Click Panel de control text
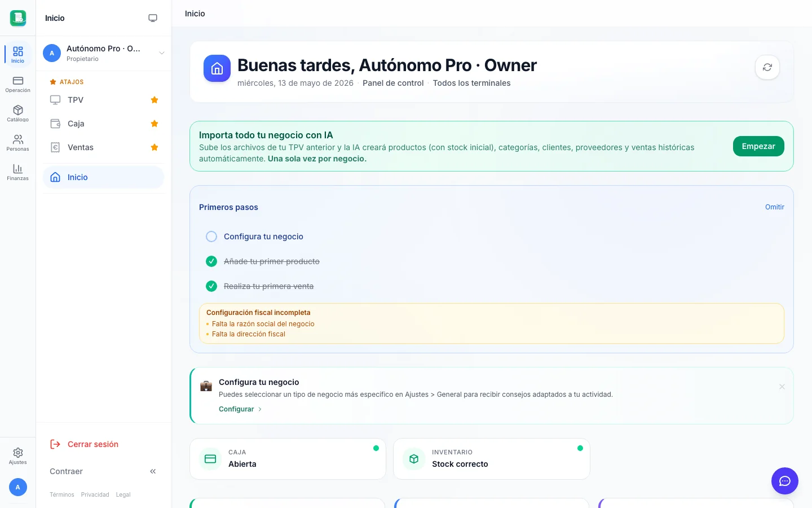This screenshot has height=508, width=812. pyautogui.click(x=393, y=83)
